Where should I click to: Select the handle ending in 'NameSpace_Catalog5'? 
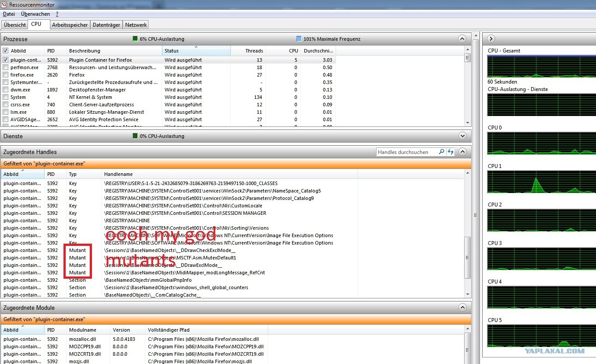point(212,191)
